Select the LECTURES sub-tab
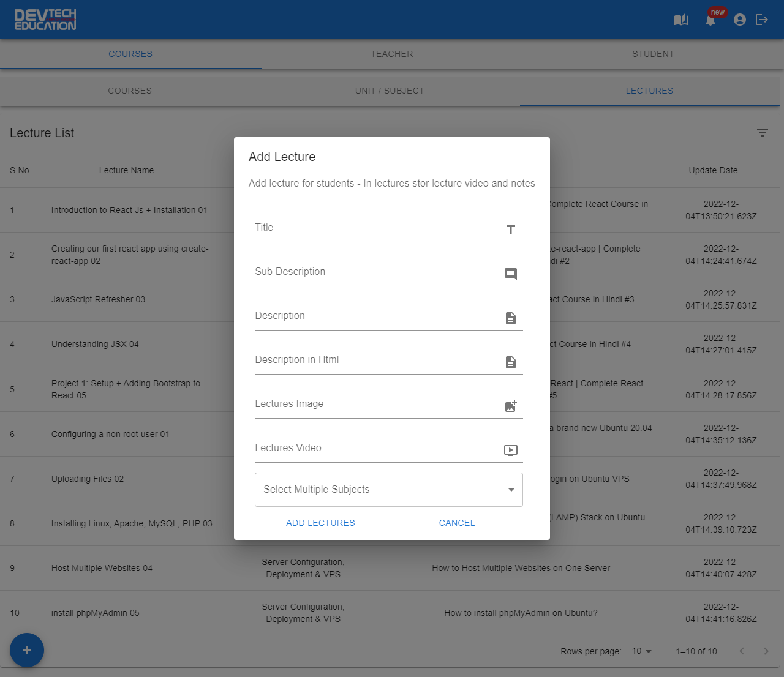The image size is (784, 677). 649,91
